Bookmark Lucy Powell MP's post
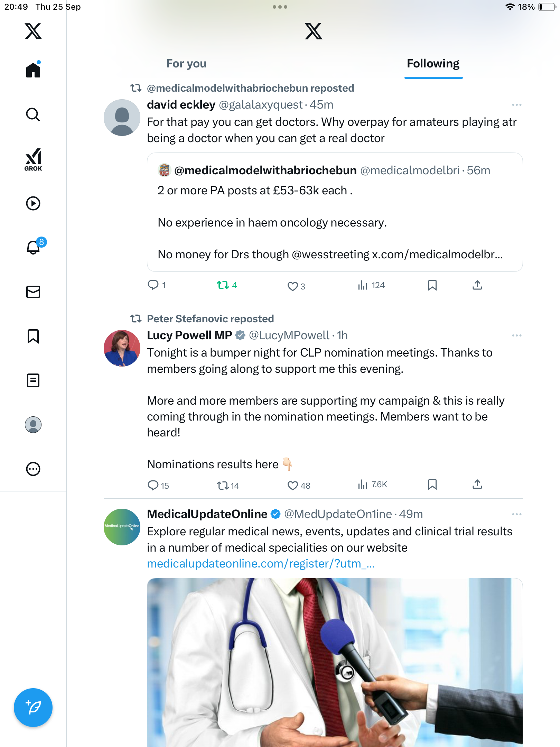Image resolution: width=560 pixels, height=747 pixels. [432, 485]
